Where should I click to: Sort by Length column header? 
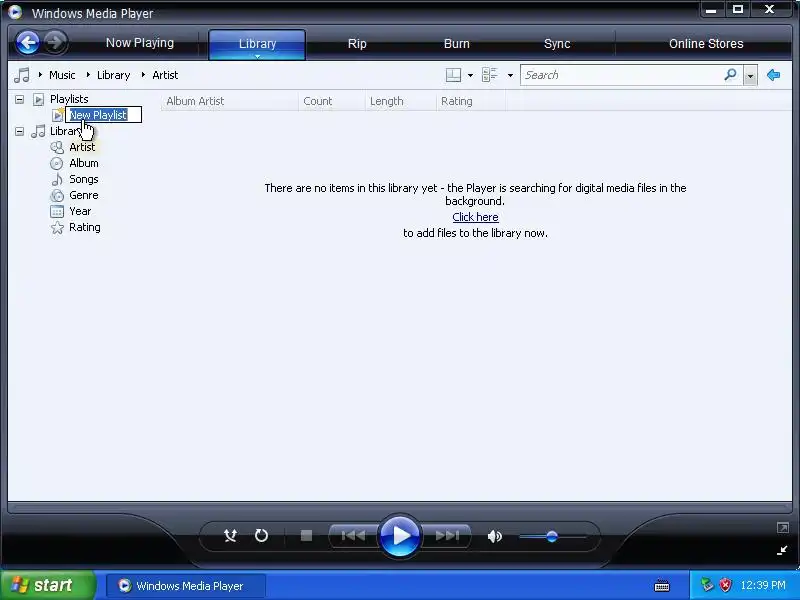[x=401, y=101]
